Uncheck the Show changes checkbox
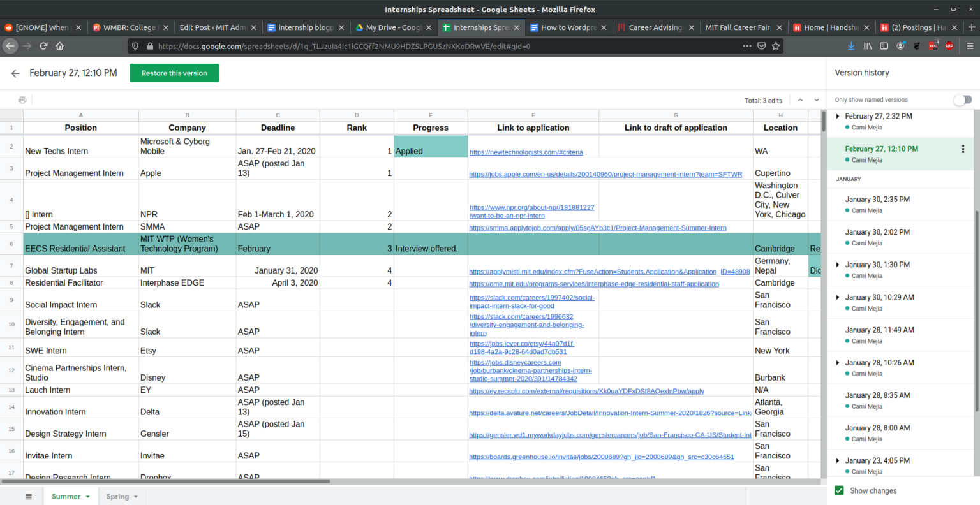Viewport: 980px width, 505px height. coord(839,490)
